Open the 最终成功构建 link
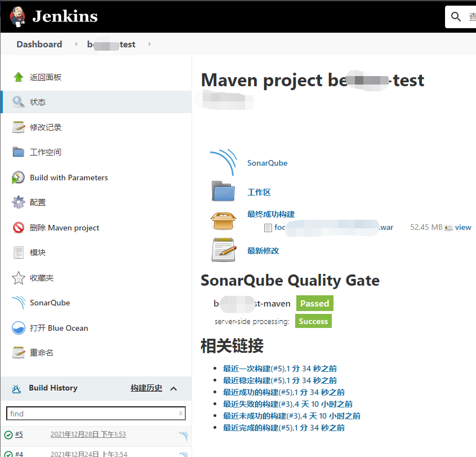This screenshot has height=457, width=476. (x=271, y=214)
